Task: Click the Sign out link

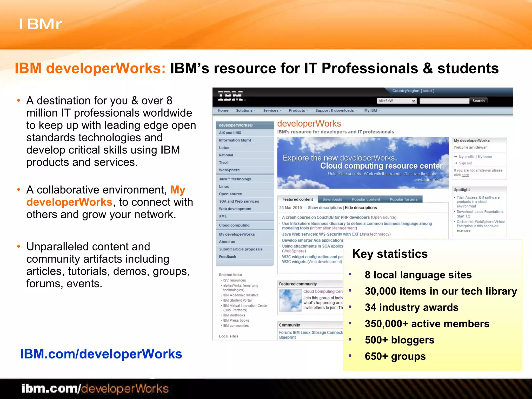Action: click(465, 163)
